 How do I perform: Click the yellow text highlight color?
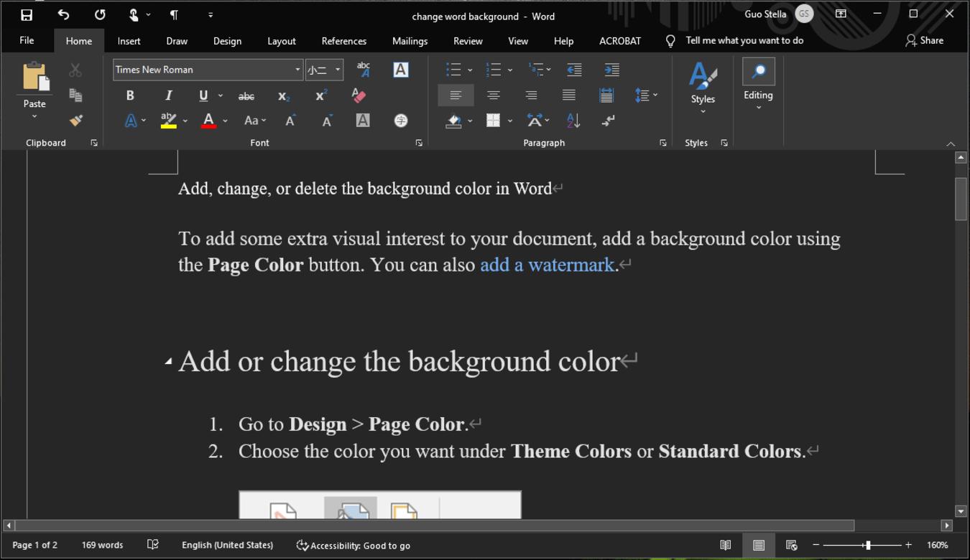(x=169, y=121)
